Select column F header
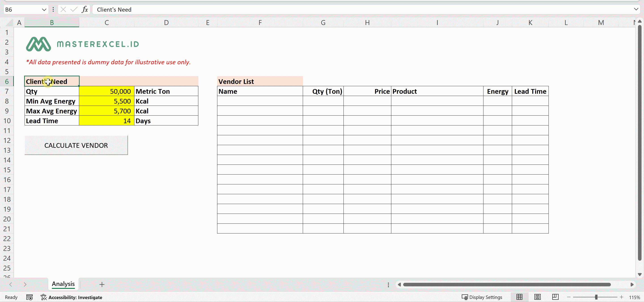644x302 pixels. (260, 23)
